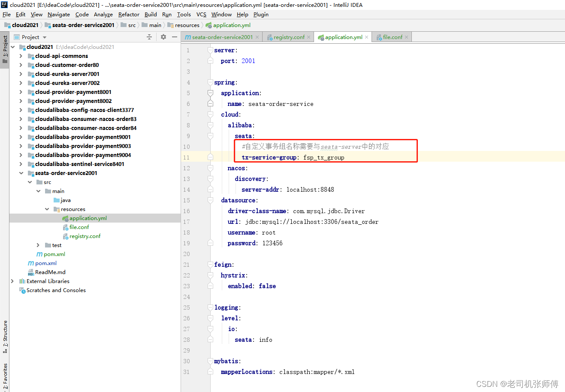Viewport: 565px width, 392px height.
Task: Open the VCS menu
Action: (201, 14)
